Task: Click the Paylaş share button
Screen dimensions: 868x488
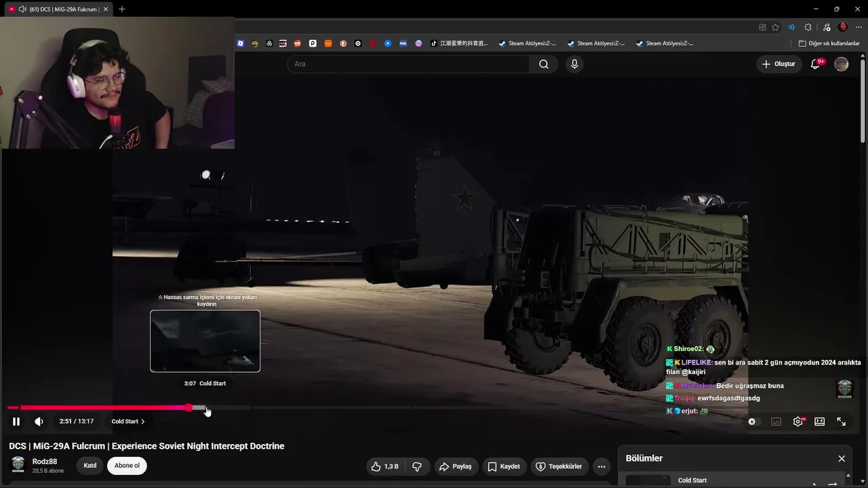Action: [x=455, y=466]
